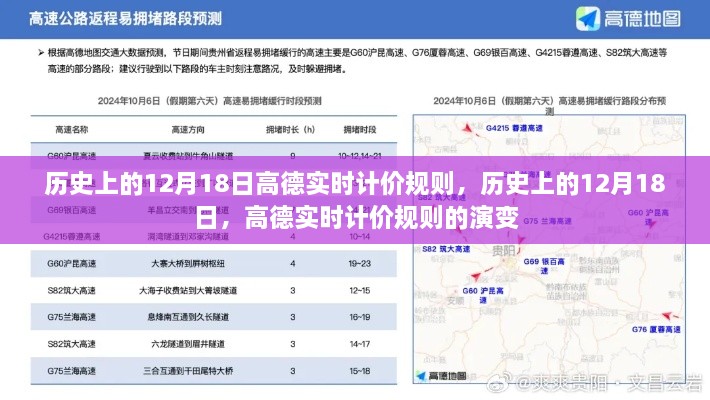Click the cell 六龙隧道到眉井隧道
This screenshot has height=400, width=710.
pyautogui.click(x=188, y=344)
